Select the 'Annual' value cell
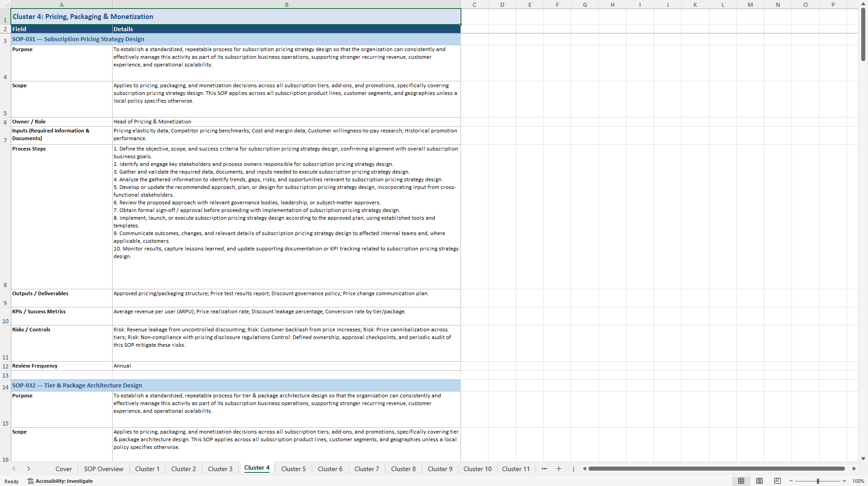Image resolution: width=868 pixels, height=486 pixels. click(286, 366)
